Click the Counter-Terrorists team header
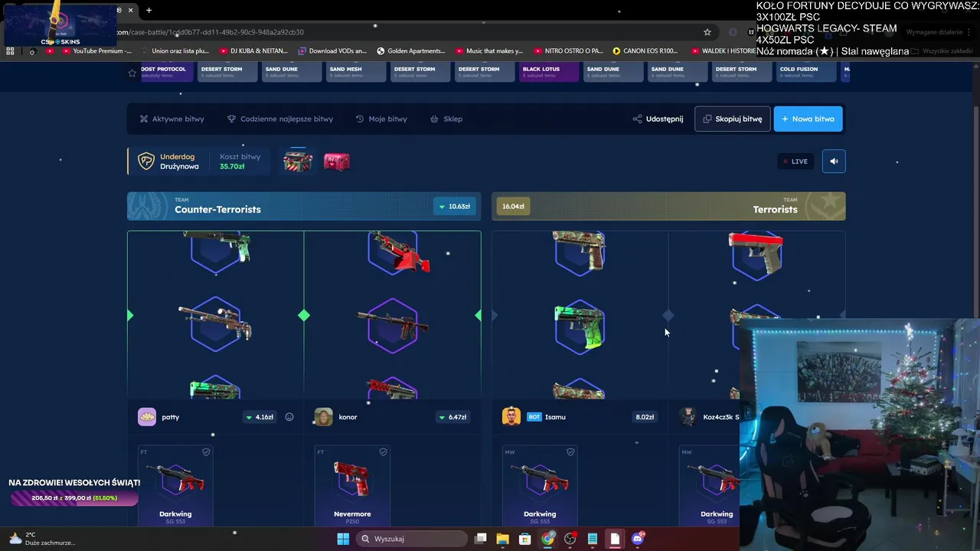The height and width of the screenshot is (551, 980). pos(304,206)
